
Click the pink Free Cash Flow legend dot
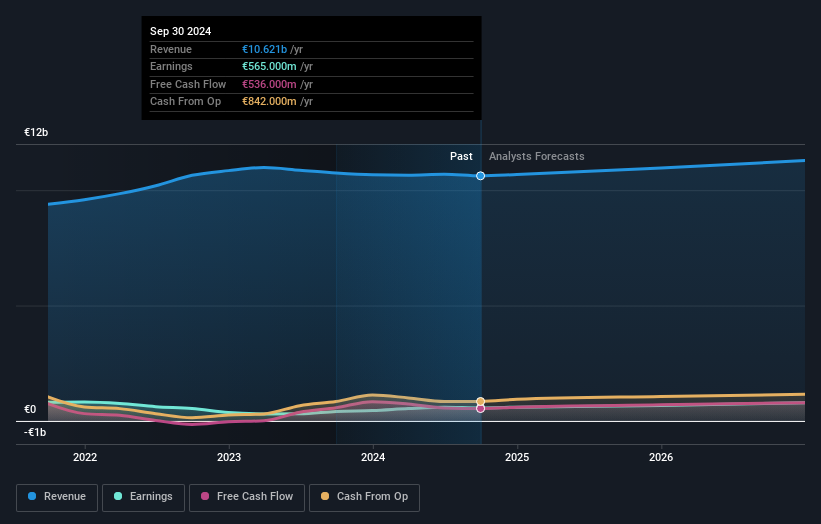click(205, 496)
